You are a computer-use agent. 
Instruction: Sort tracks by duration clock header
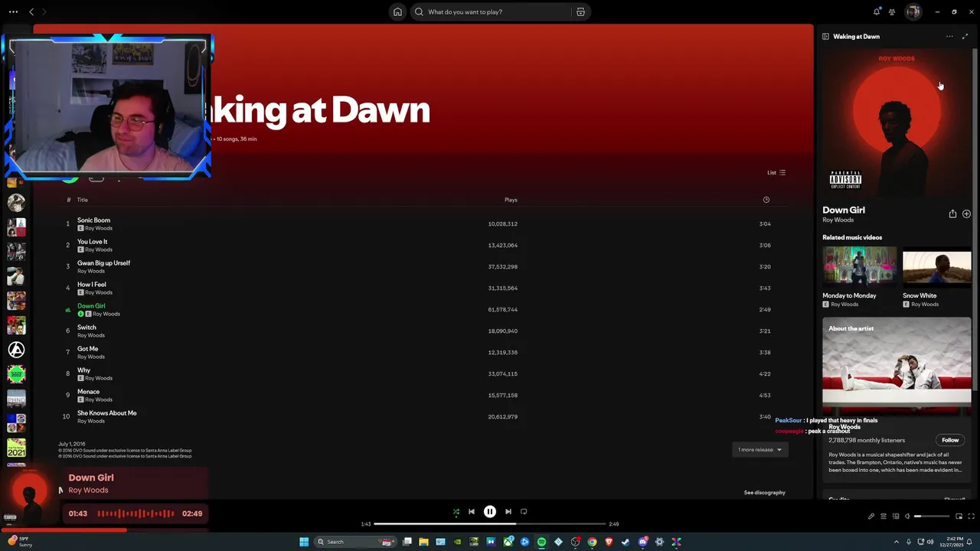pos(766,200)
